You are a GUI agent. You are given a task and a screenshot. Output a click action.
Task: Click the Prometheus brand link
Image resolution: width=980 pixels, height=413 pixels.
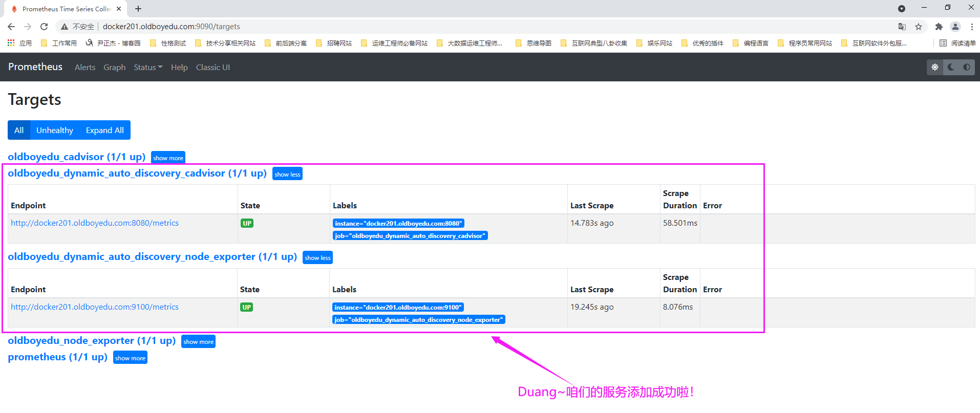35,67
